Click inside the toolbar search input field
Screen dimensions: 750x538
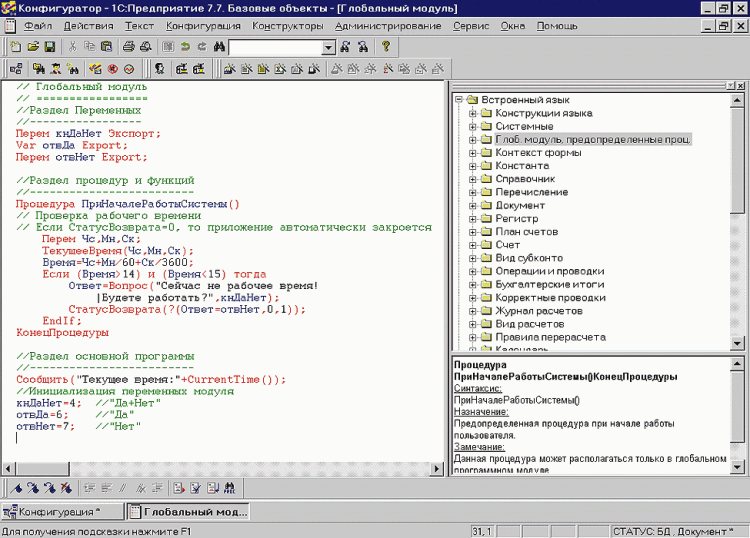click(276, 47)
